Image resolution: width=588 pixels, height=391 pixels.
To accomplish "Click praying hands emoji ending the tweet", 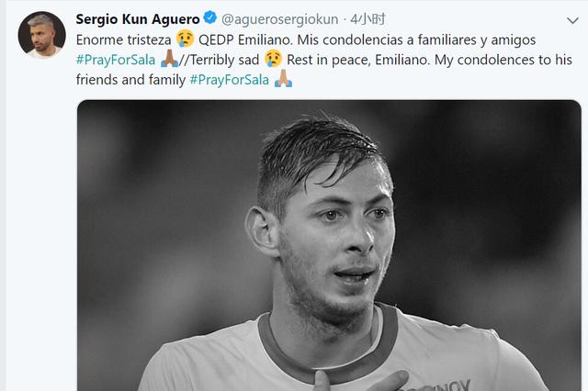I will point(283,79).
